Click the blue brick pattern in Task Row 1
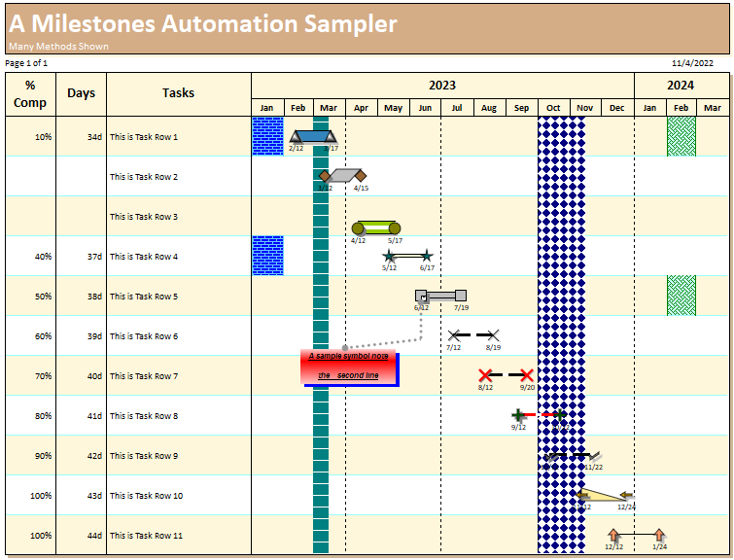This screenshot has width=734, height=560. pyautogui.click(x=267, y=136)
